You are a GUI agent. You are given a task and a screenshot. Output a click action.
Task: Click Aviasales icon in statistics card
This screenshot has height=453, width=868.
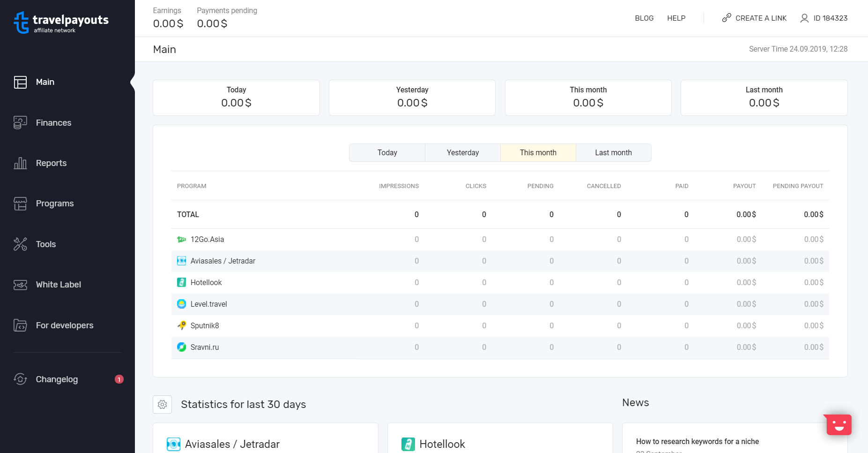tap(174, 444)
